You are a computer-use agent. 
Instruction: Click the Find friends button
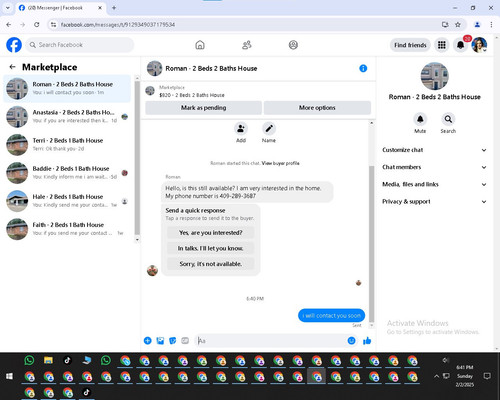410,45
